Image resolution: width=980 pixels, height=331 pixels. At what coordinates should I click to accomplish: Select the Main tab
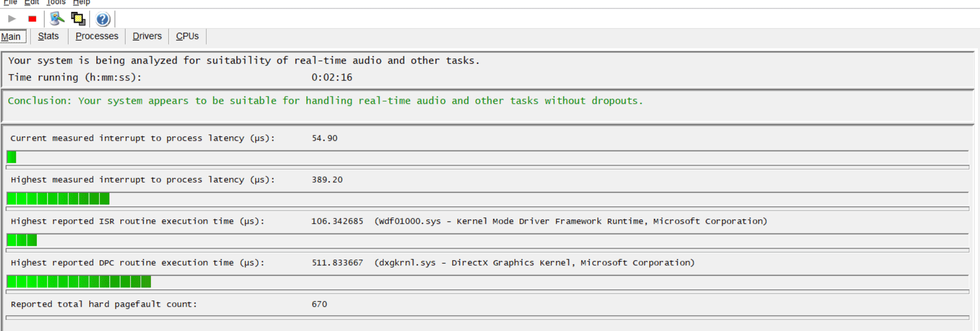click(x=11, y=36)
